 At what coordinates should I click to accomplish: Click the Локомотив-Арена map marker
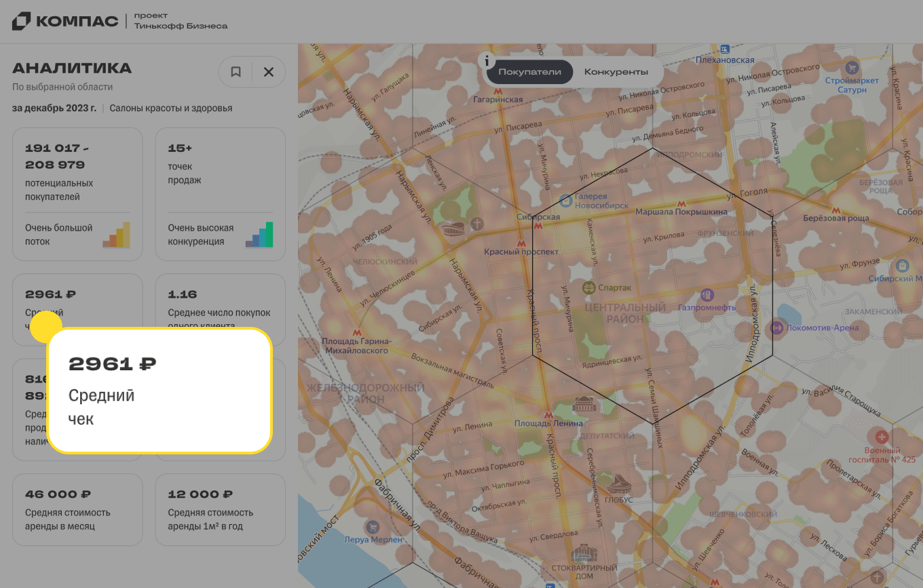click(x=776, y=328)
